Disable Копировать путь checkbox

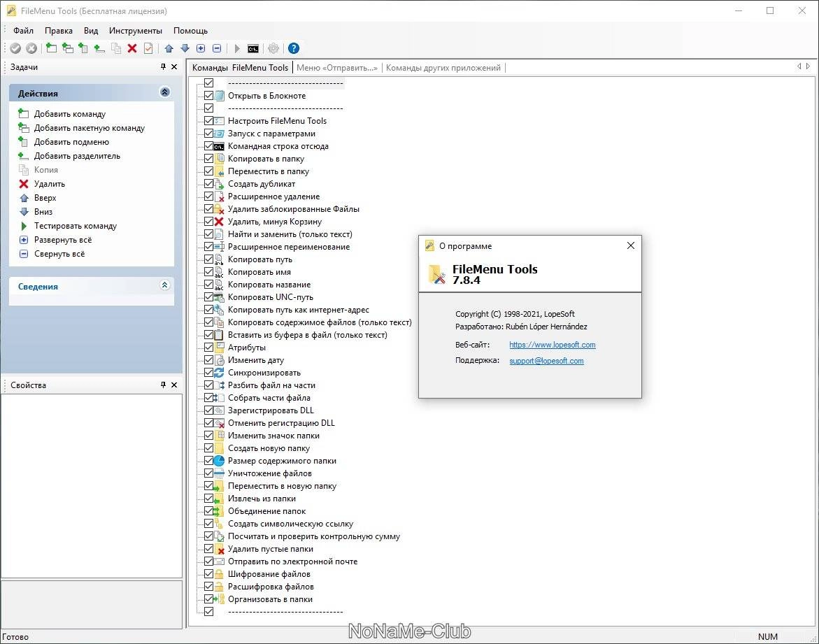(208, 259)
